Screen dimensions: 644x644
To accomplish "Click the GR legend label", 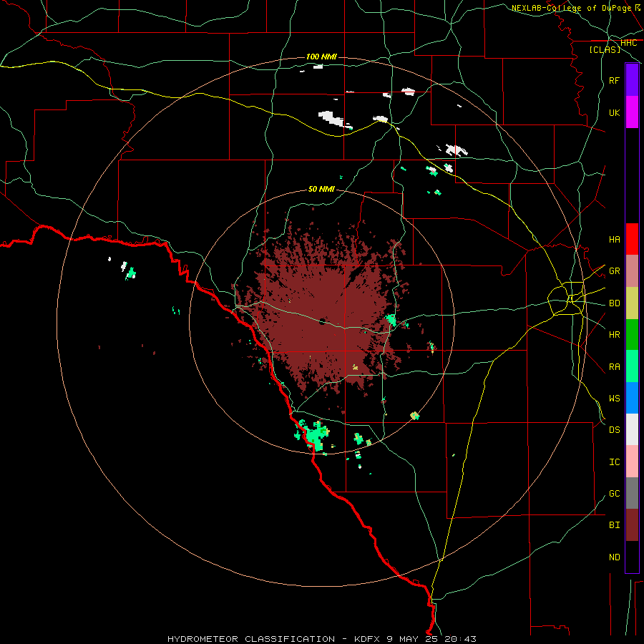I will coord(615,271).
